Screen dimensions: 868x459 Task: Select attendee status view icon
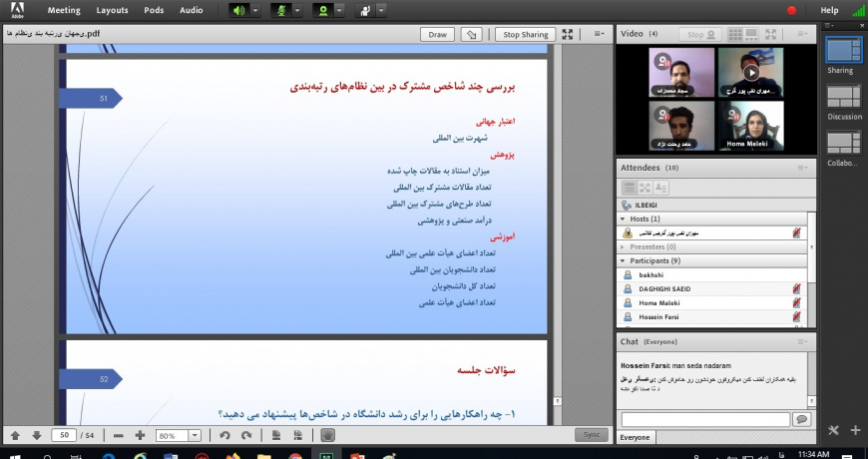point(660,188)
